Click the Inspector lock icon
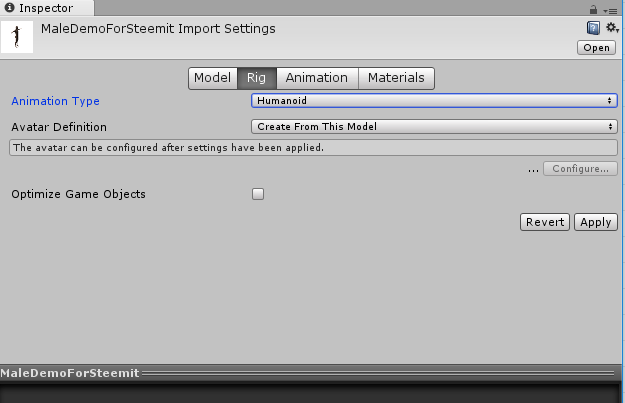 [594, 8]
